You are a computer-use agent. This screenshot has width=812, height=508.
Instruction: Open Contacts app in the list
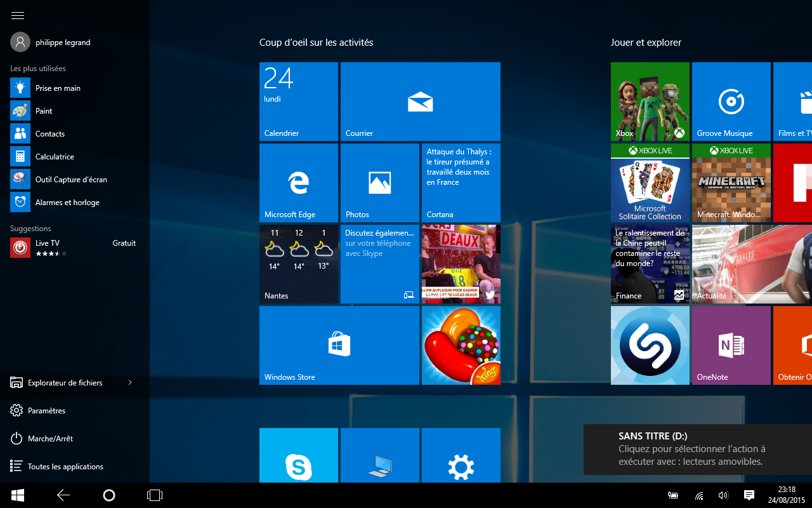tap(75, 134)
